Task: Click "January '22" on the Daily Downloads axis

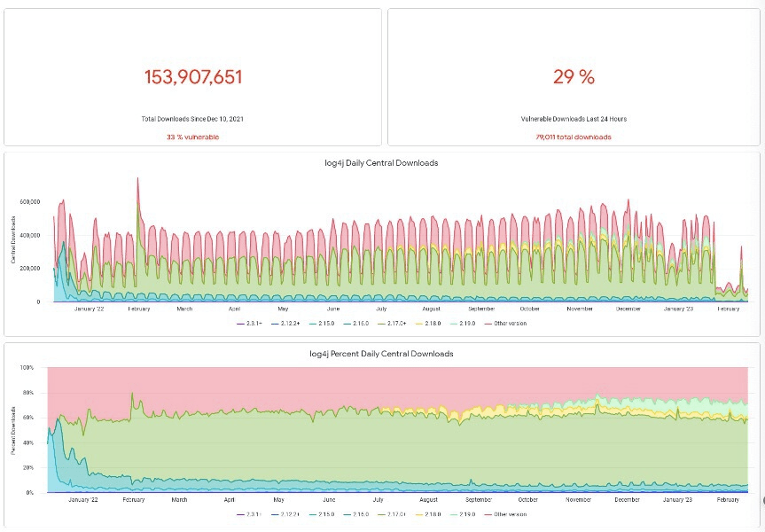Action: [x=89, y=309]
